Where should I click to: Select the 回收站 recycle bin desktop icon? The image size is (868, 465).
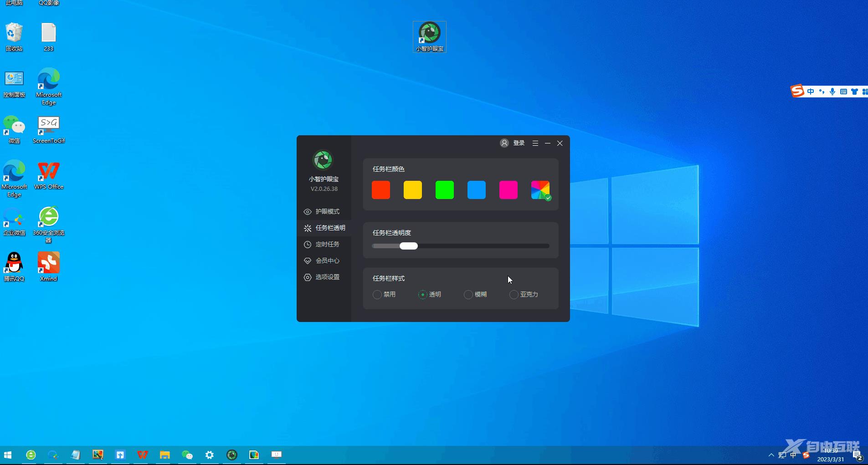click(14, 37)
